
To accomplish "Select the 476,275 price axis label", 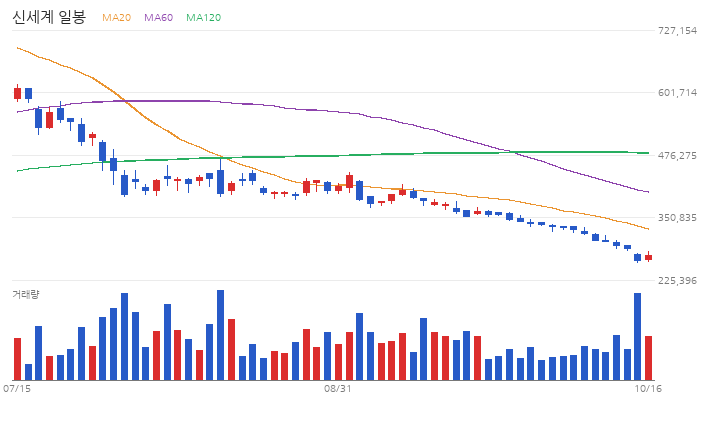I will pyautogui.click(x=677, y=155).
